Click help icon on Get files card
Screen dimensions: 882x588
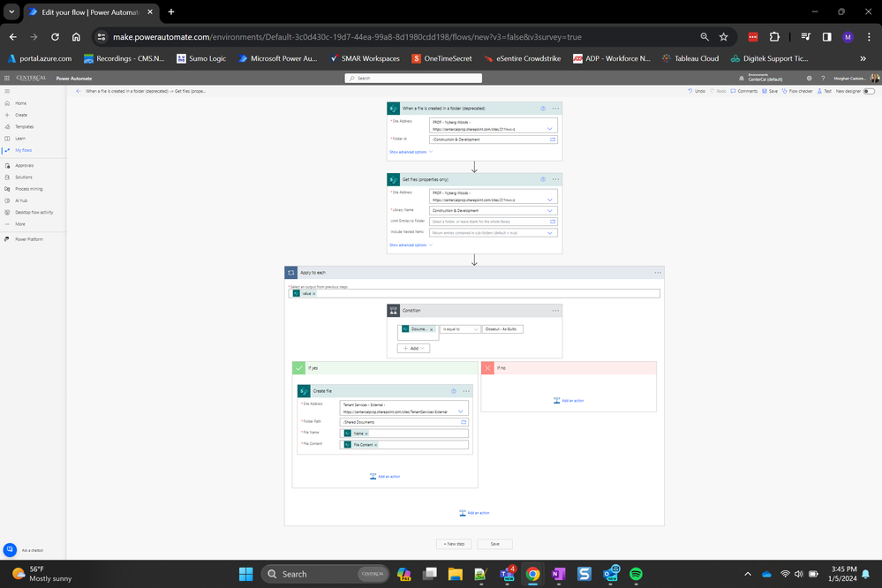543,179
